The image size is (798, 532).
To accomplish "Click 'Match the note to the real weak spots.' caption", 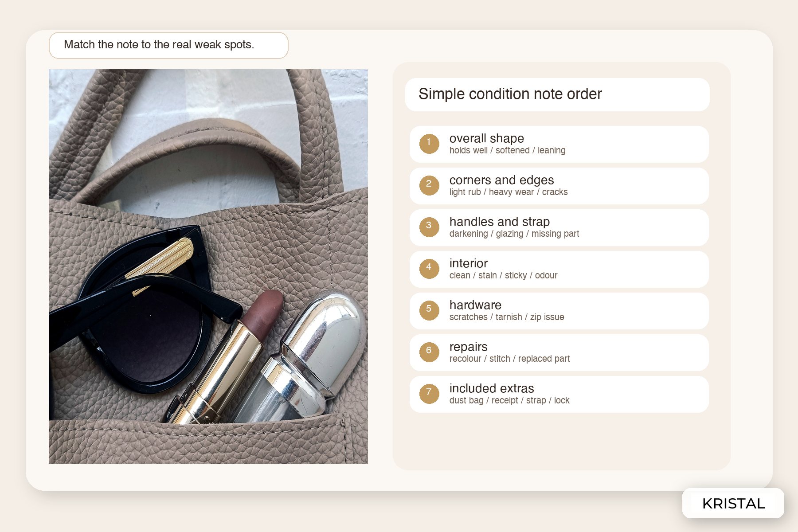I will (159, 45).
